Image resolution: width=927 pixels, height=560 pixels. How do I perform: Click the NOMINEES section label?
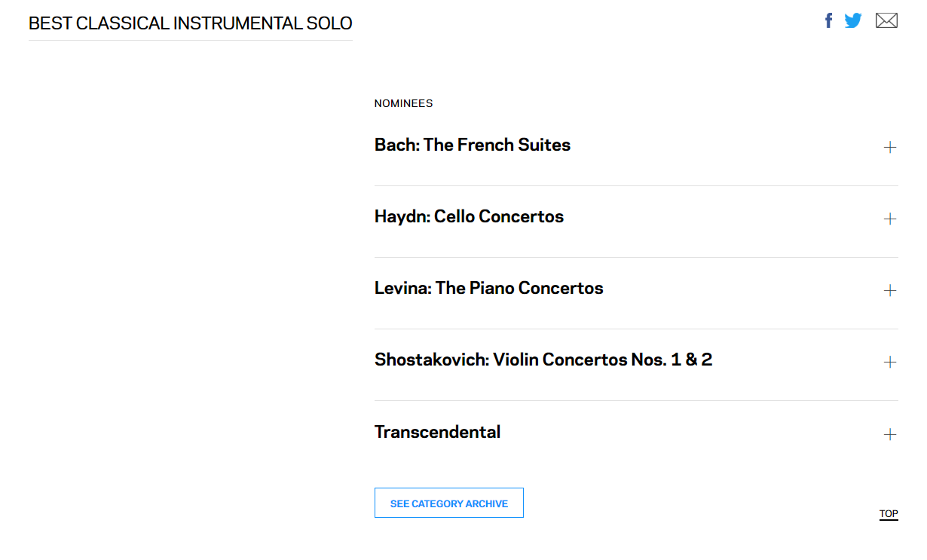(x=403, y=103)
